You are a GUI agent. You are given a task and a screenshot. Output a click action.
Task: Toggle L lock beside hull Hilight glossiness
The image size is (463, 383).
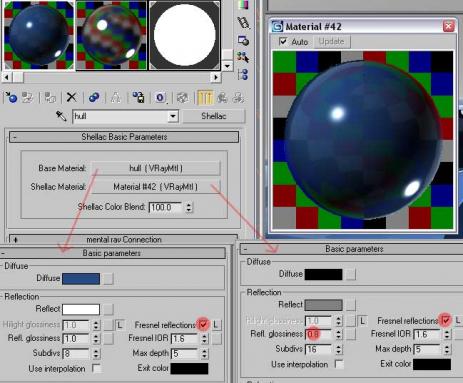(120, 325)
